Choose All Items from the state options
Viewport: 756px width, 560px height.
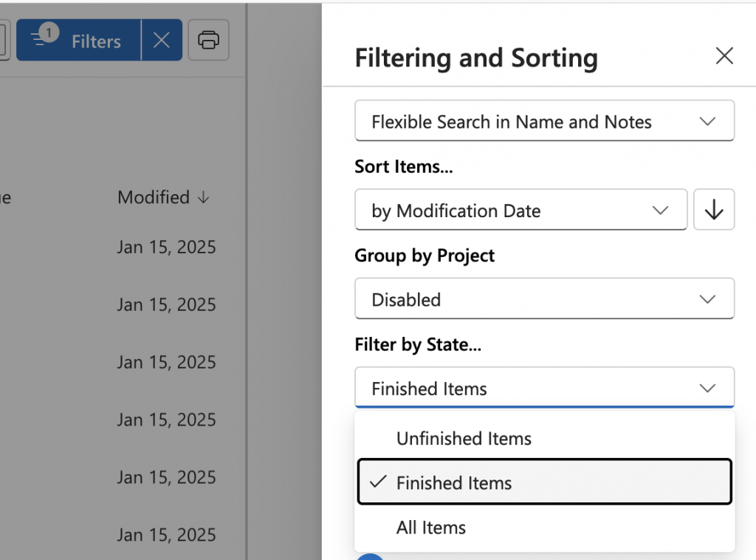tap(431, 527)
